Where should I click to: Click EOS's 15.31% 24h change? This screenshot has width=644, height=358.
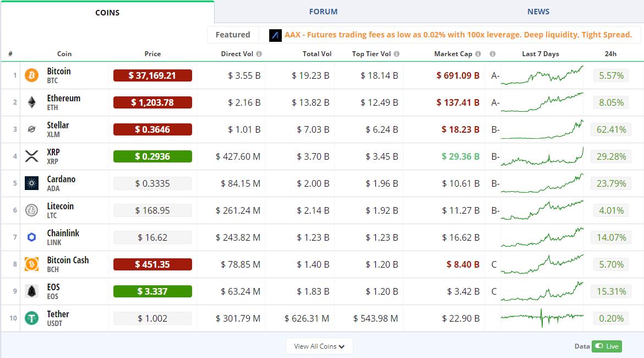click(x=611, y=291)
